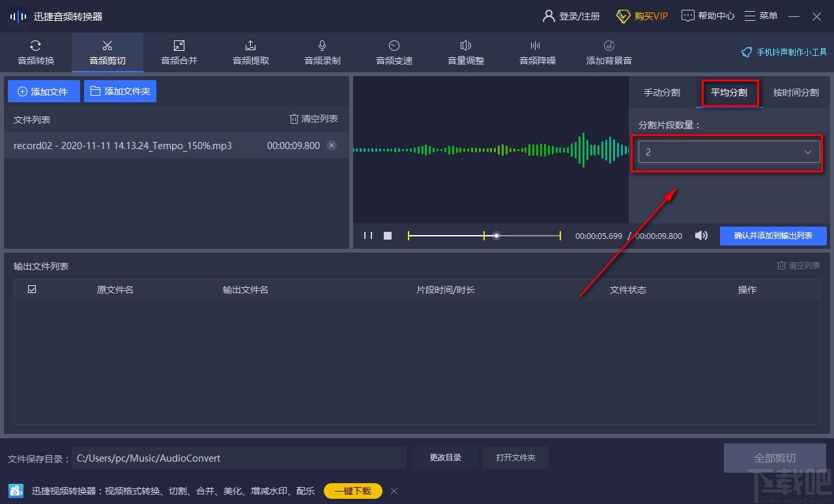834x504 pixels.
Task: Expand the 菜单 menu at top right
Action: (760, 15)
